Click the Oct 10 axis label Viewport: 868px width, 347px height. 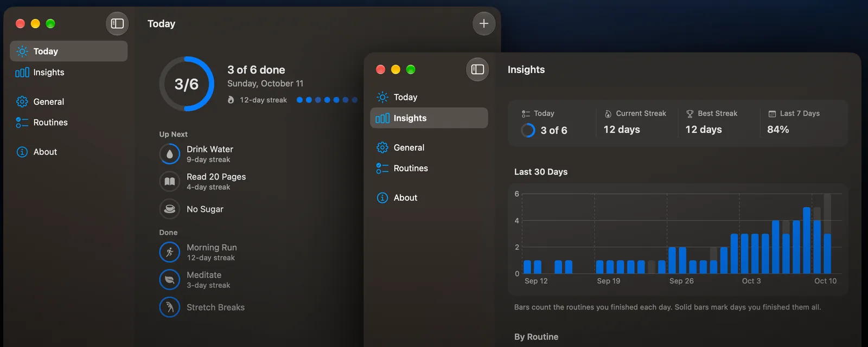(x=825, y=281)
